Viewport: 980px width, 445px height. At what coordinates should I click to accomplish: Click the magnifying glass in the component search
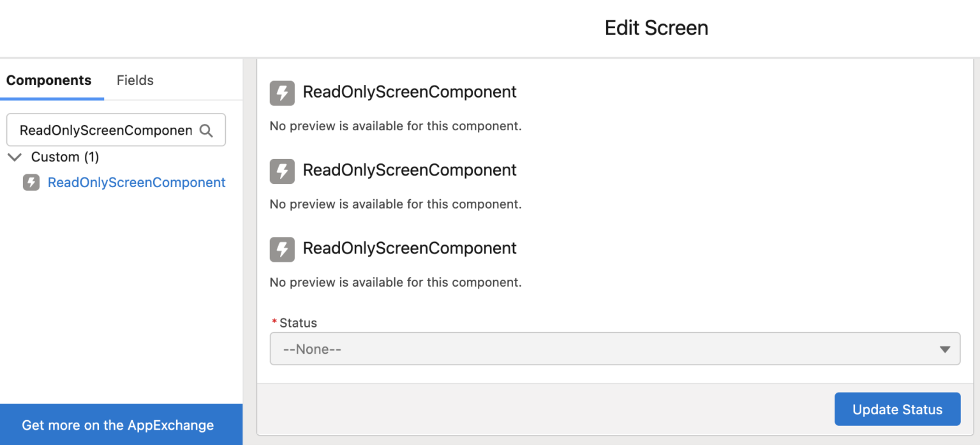tap(206, 130)
